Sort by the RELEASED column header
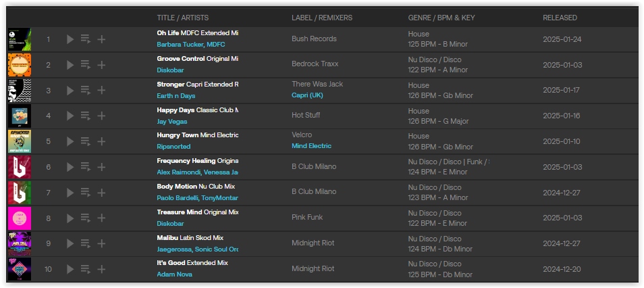This screenshot has height=288, width=644. click(x=560, y=18)
